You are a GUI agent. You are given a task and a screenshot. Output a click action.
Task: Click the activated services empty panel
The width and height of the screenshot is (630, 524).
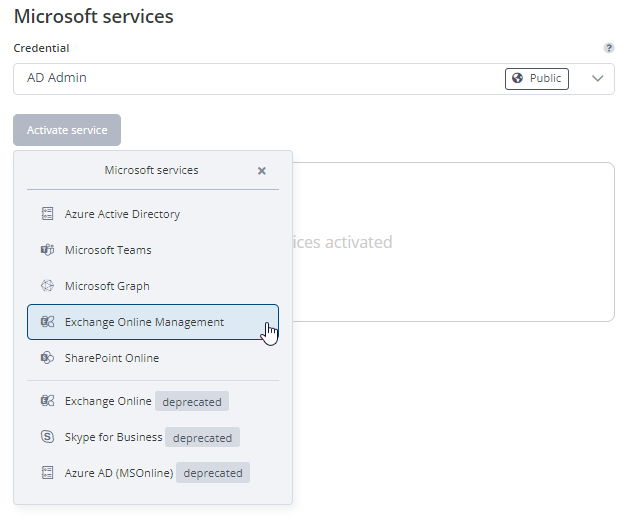pyautogui.click(x=450, y=242)
